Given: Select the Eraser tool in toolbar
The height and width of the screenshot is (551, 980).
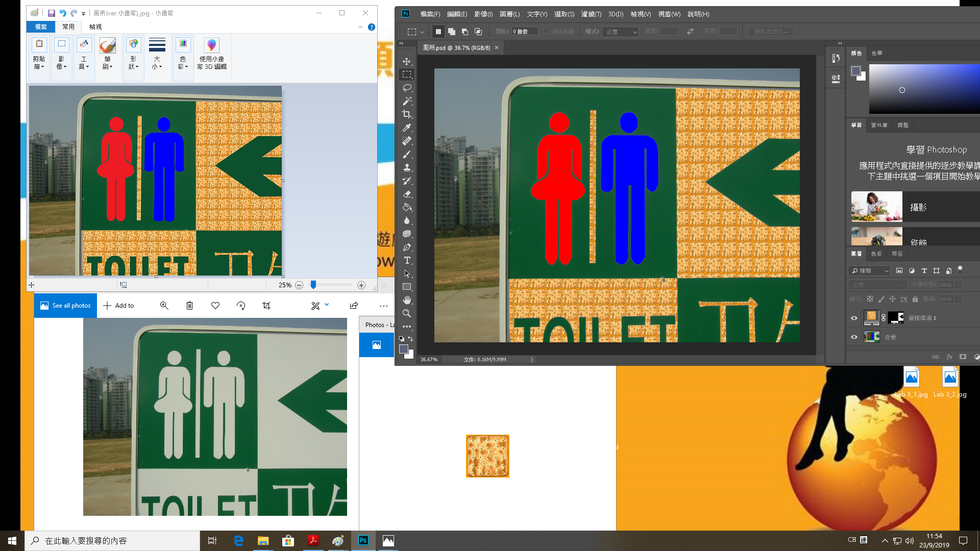Looking at the screenshot, I should click(x=407, y=194).
